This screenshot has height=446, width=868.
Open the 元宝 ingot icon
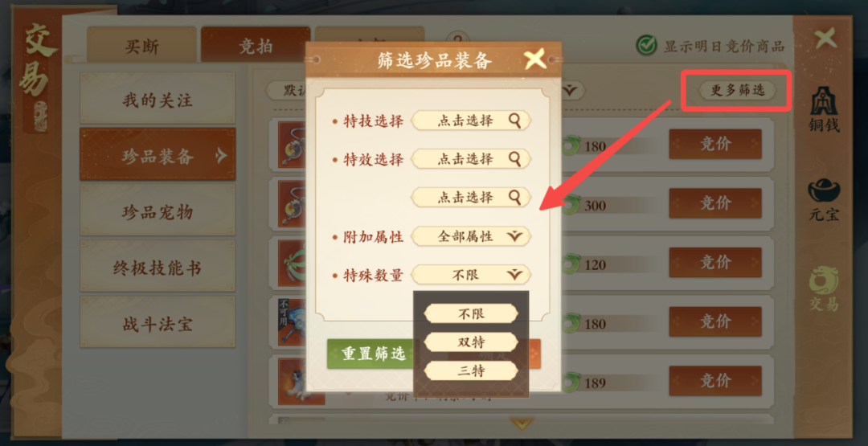tap(825, 200)
